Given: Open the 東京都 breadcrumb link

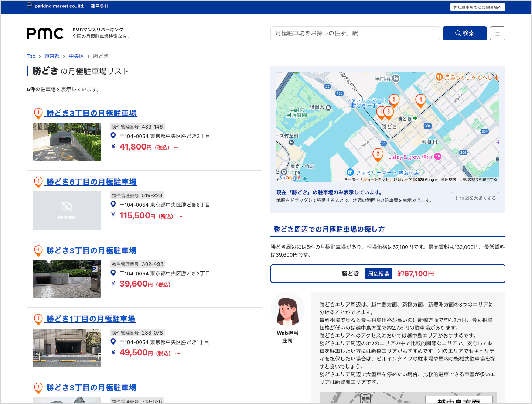Looking at the screenshot, I should [x=52, y=56].
